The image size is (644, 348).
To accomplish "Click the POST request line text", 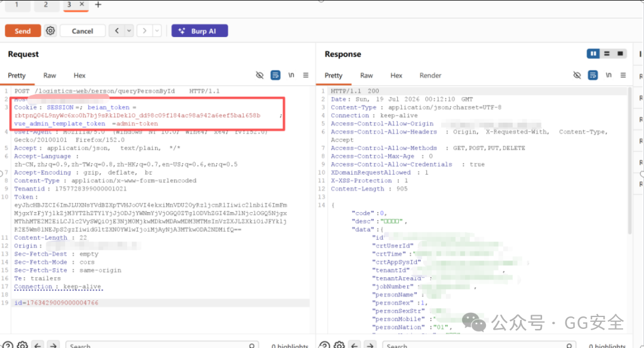I will tap(117, 91).
